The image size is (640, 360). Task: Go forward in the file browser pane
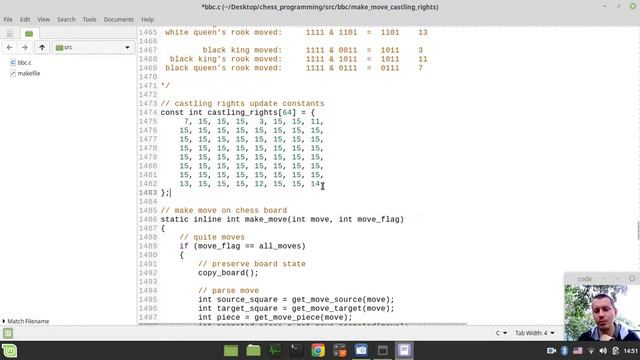coord(24,47)
